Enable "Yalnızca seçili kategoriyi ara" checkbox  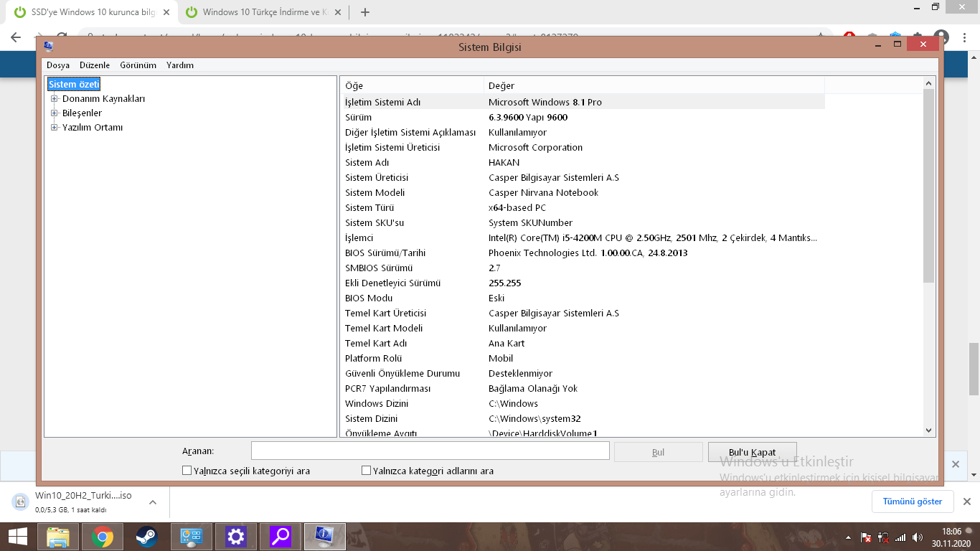[x=187, y=471]
